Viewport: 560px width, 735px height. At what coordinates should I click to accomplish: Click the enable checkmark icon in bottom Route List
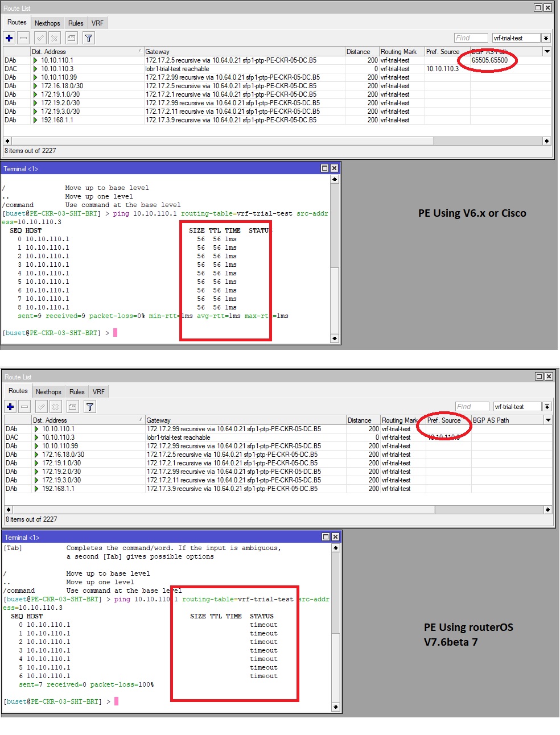click(x=42, y=407)
